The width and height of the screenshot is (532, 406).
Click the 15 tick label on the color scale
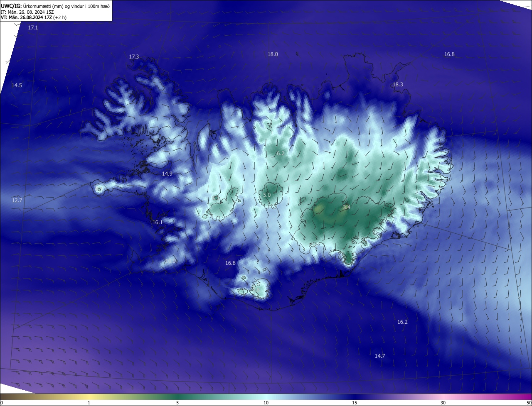tap(355, 403)
